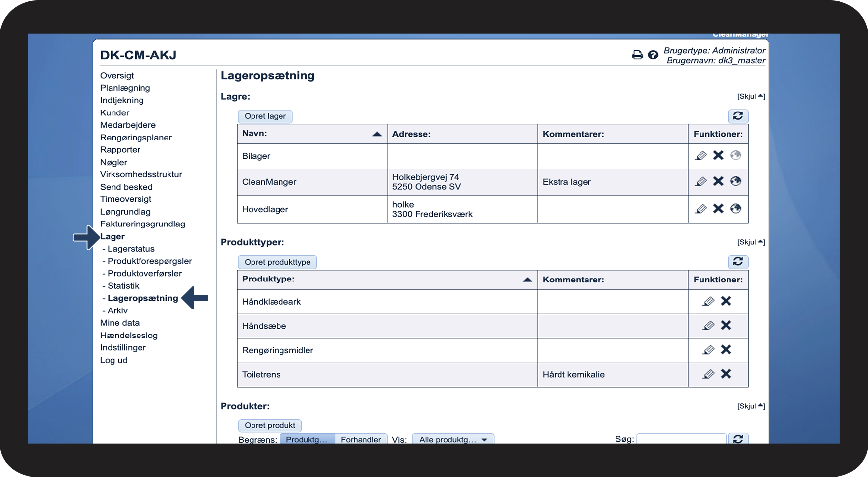Go to Virksomhedsstruktur page
Image resolution: width=868 pixels, height=477 pixels.
(x=141, y=175)
